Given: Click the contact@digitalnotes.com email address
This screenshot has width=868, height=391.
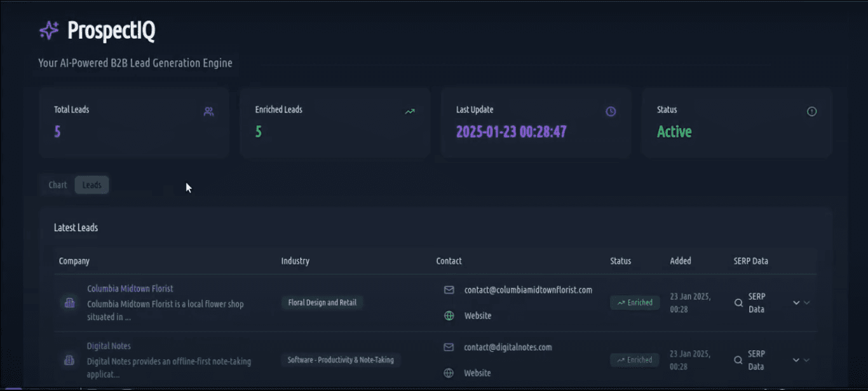Looking at the screenshot, I should (x=508, y=347).
